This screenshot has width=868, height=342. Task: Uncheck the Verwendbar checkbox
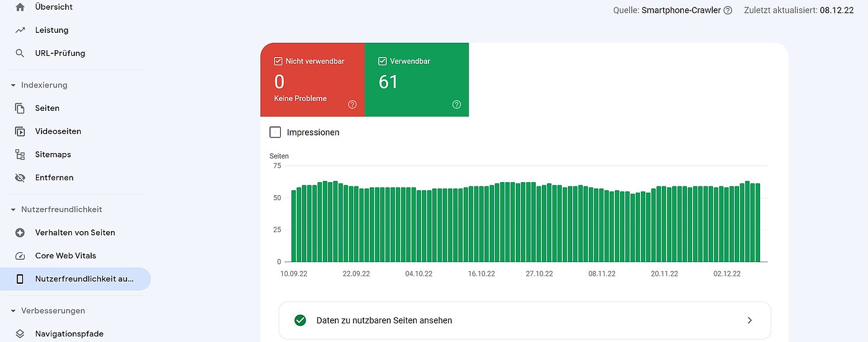tap(383, 61)
